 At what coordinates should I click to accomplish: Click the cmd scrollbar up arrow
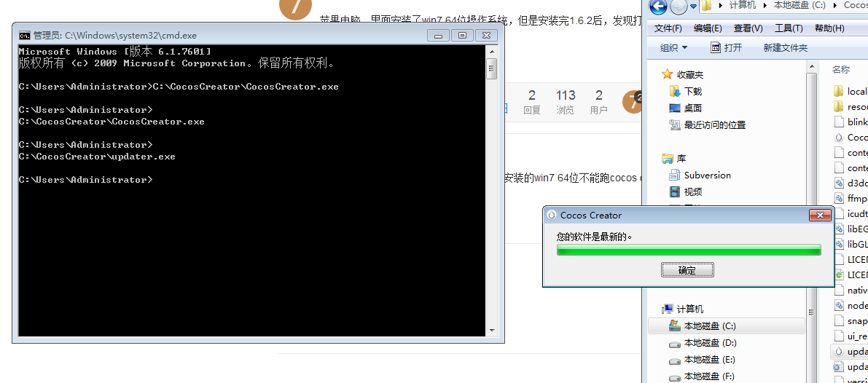pos(491,52)
